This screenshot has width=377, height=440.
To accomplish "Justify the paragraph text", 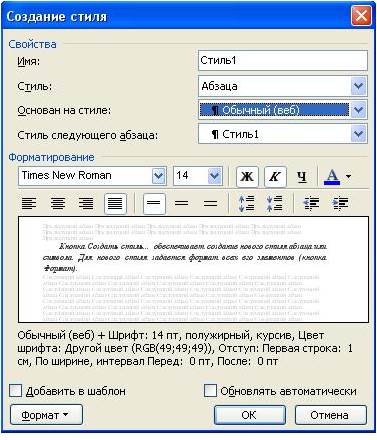I will pos(115,203).
